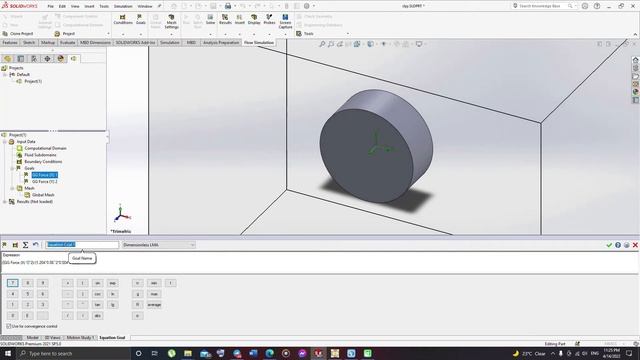Open the Window menu
This screenshot has width=640, height=360.
coord(144,6)
